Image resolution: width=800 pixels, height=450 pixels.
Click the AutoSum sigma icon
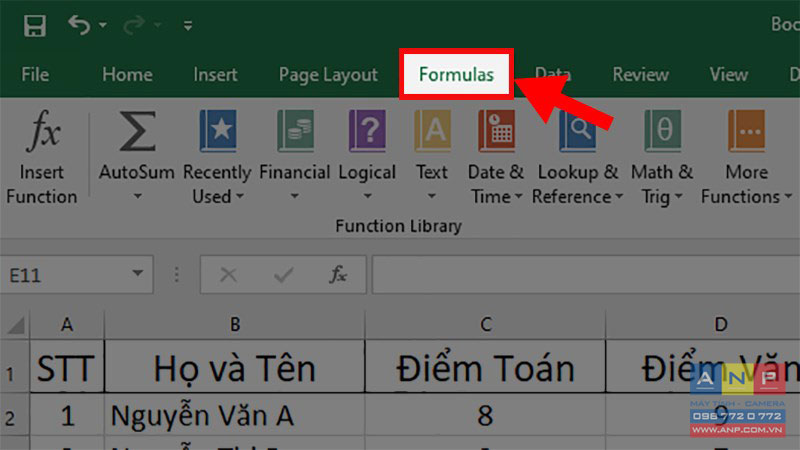pyautogui.click(x=137, y=131)
